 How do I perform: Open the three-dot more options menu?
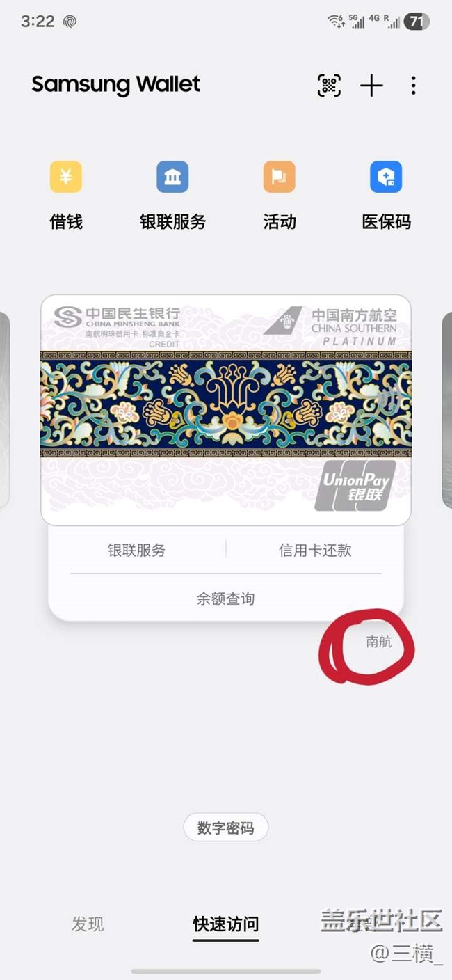[x=413, y=86]
